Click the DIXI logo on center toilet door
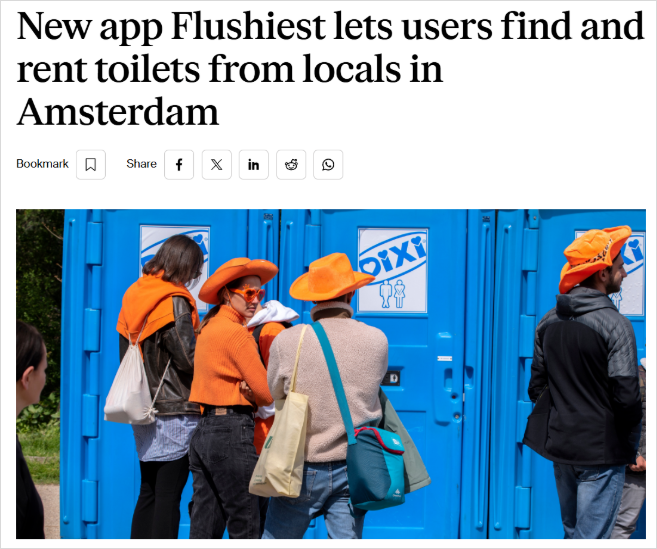Image resolution: width=657 pixels, height=549 pixels. (393, 254)
